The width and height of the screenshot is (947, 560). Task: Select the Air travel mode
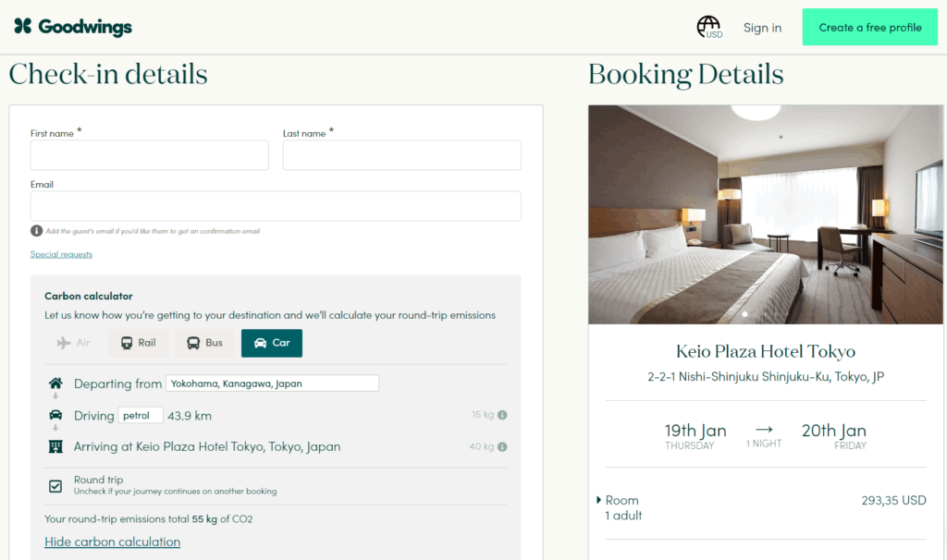74,343
